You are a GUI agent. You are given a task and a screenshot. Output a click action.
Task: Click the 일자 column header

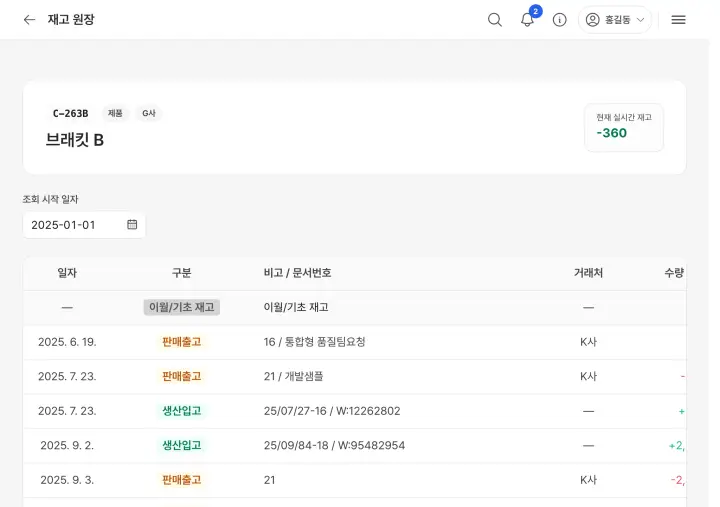tap(67, 273)
